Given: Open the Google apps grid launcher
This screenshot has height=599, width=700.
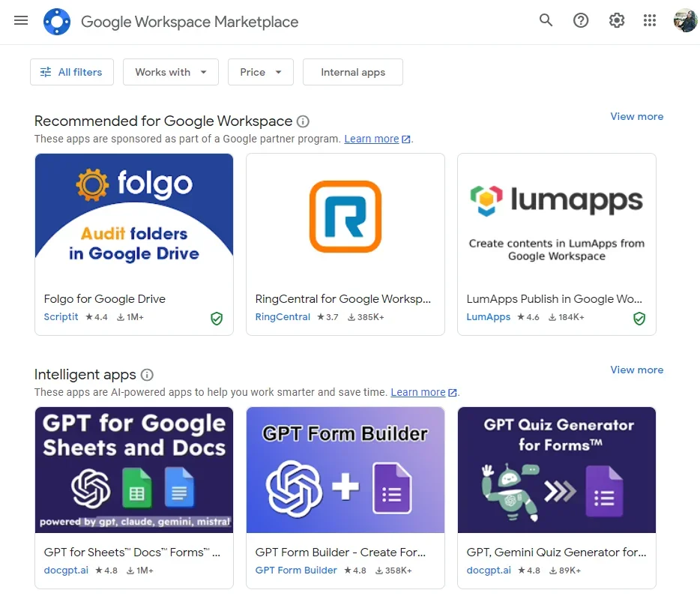Looking at the screenshot, I should click(x=650, y=20).
